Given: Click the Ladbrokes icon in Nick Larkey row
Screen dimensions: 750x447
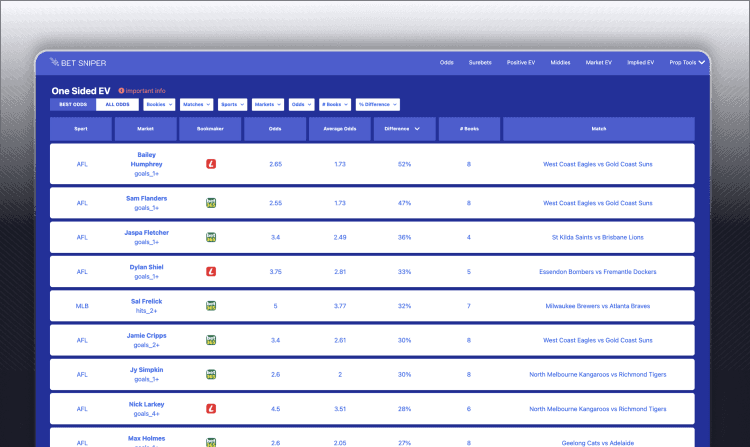Looking at the screenshot, I should tap(211, 409).
